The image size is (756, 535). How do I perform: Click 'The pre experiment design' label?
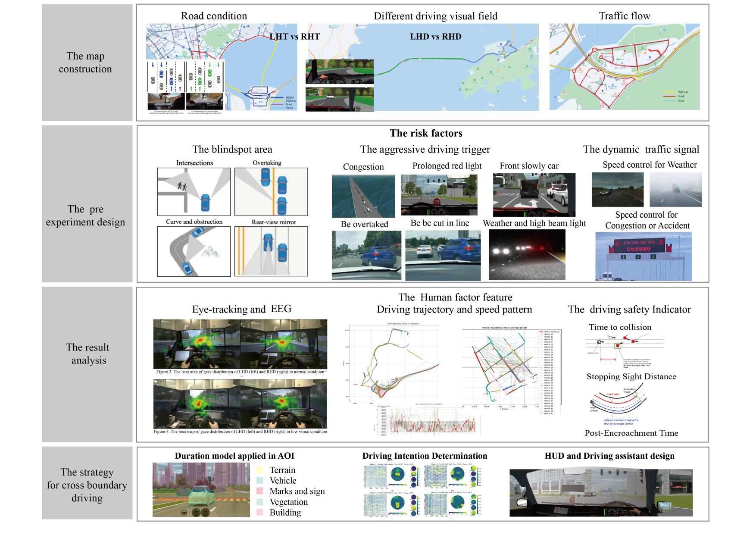pyautogui.click(x=85, y=216)
